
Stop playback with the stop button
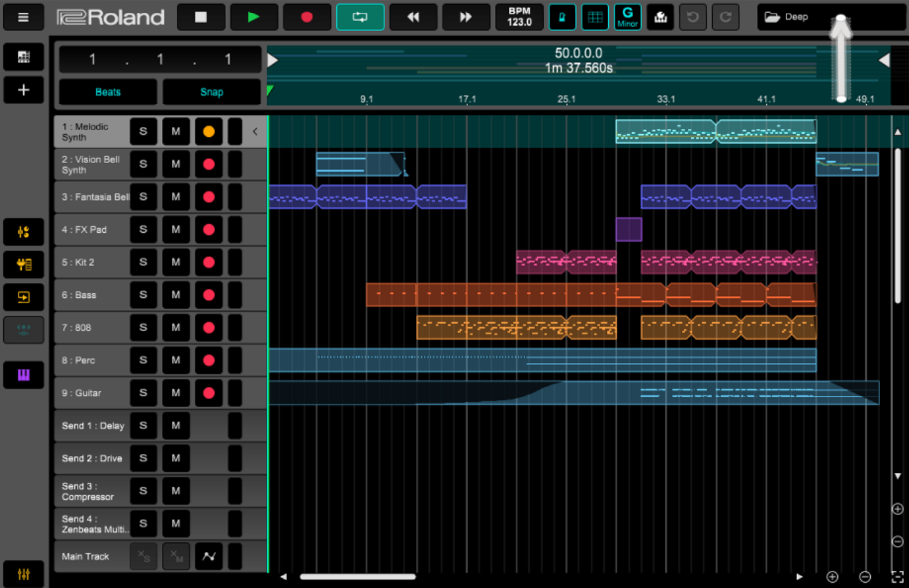pos(201,17)
